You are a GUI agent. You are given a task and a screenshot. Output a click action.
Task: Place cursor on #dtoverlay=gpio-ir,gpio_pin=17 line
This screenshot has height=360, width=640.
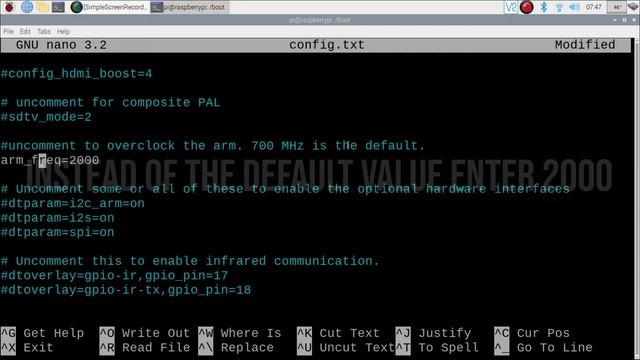point(114,276)
